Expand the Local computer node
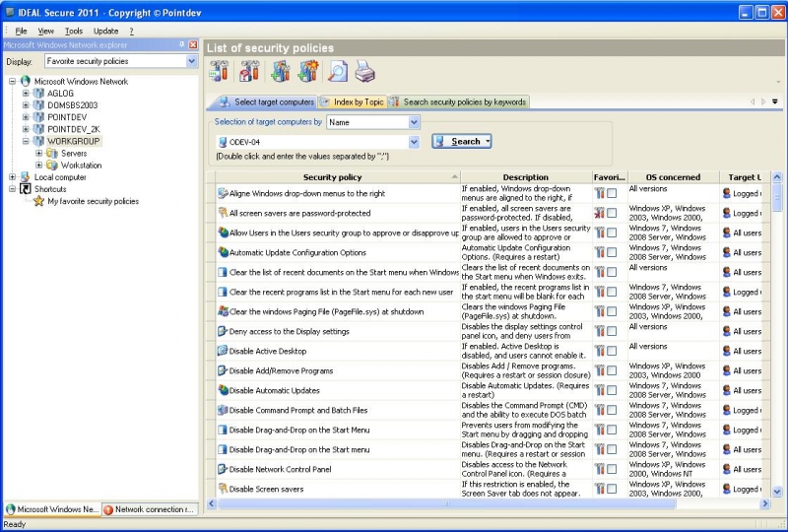788x532 pixels. [13, 177]
